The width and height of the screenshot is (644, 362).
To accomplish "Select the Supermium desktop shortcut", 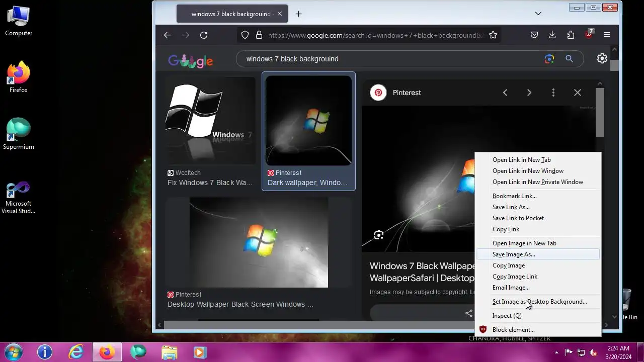I will click(19, 134).
